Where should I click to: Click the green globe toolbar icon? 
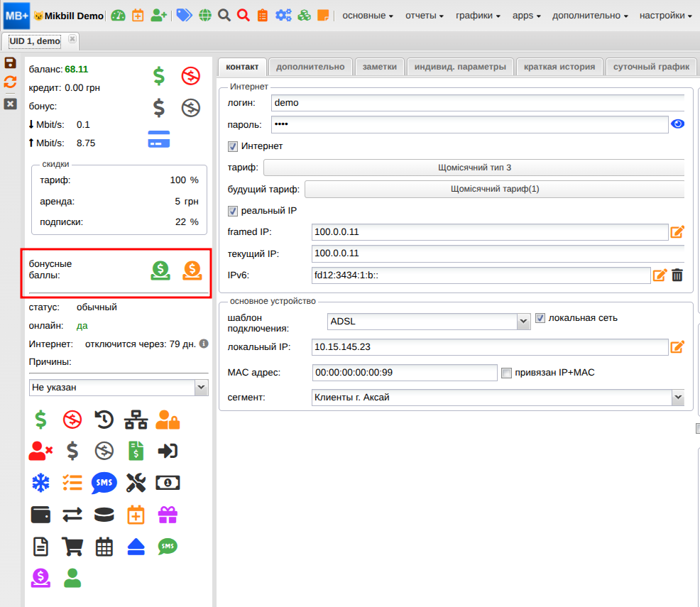205,16
